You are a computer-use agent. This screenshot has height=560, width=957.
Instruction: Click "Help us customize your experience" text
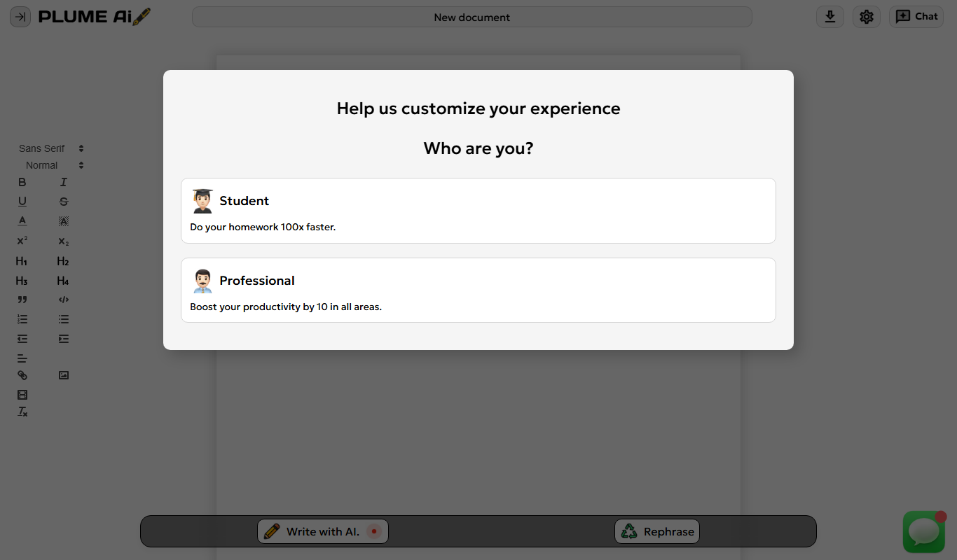click(x=478, y=108)
